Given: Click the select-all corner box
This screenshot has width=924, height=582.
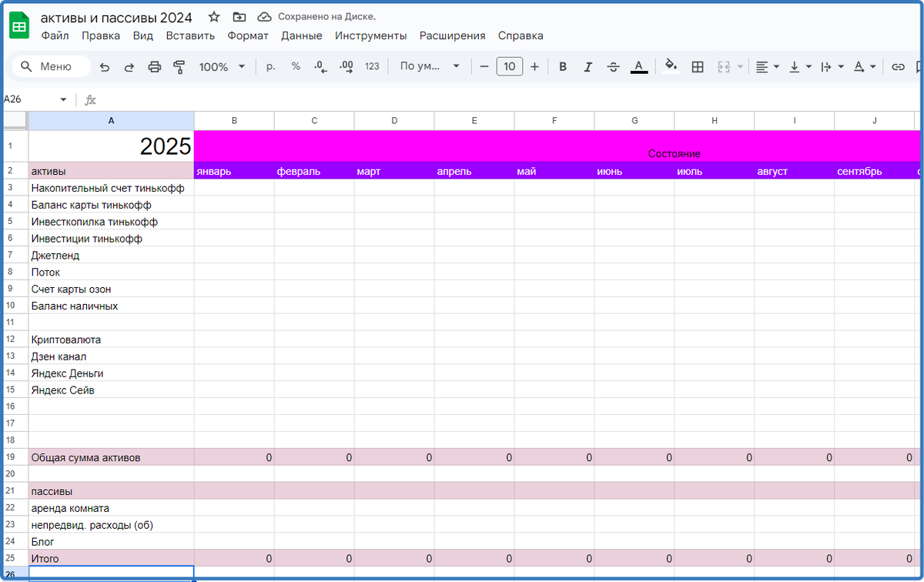Looking at the screenshot, I should (15, 121).
